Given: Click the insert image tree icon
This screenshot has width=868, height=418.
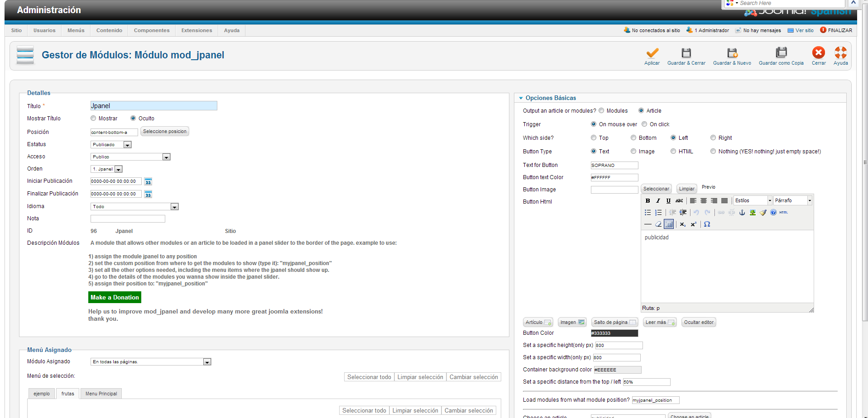Looking at the screenshot, I should click(x=753, y=213).
